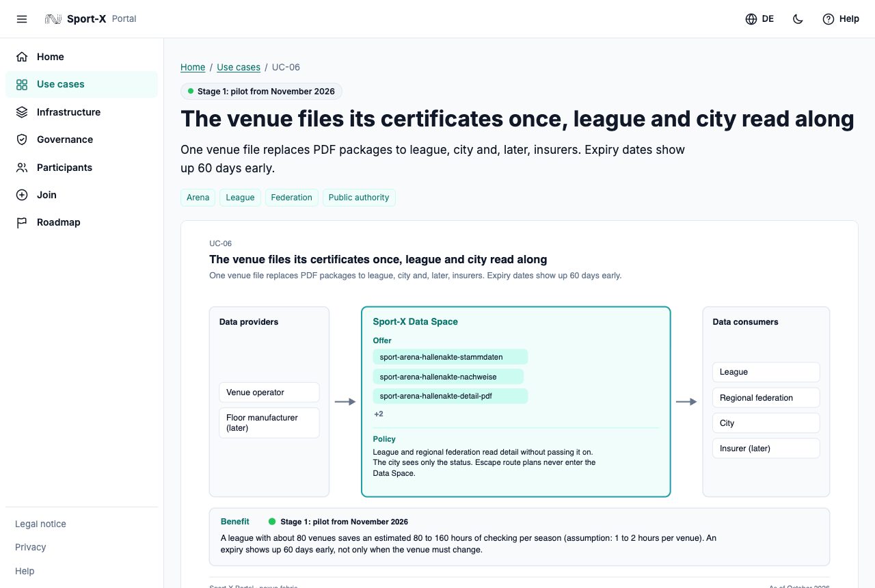Click the Sport-X Data Space heading

tap(415, 321)
